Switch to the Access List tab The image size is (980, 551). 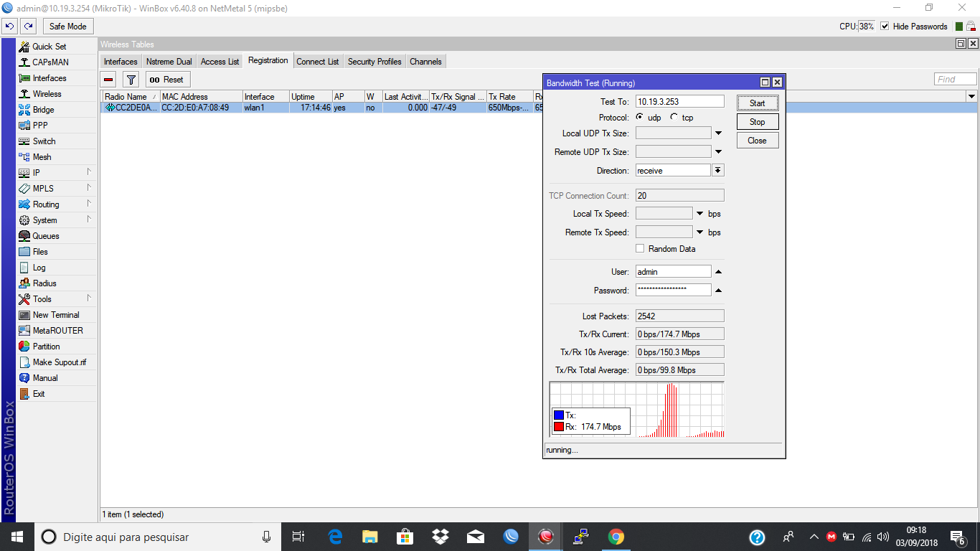(220, 62)
